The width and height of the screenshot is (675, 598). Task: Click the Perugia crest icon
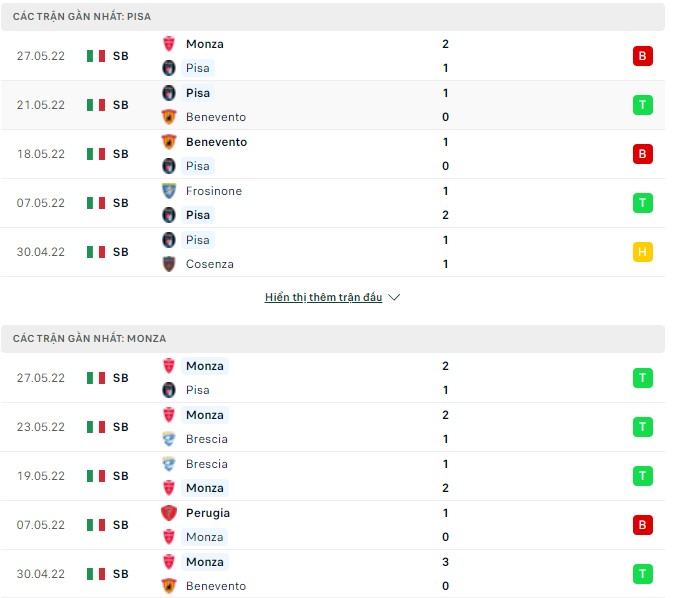coord(169,513)
